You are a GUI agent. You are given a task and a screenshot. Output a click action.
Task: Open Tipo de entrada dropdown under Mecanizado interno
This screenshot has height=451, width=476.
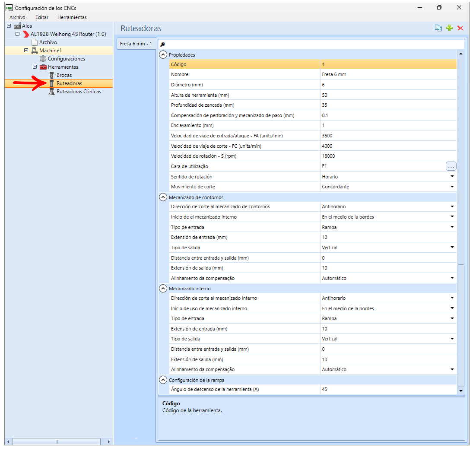click(x=452, y=318)
